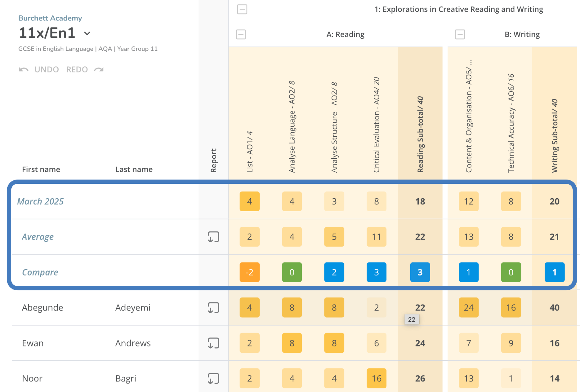Select the March 2025 row label
The image size is (580, 392).
pos(40,201)
